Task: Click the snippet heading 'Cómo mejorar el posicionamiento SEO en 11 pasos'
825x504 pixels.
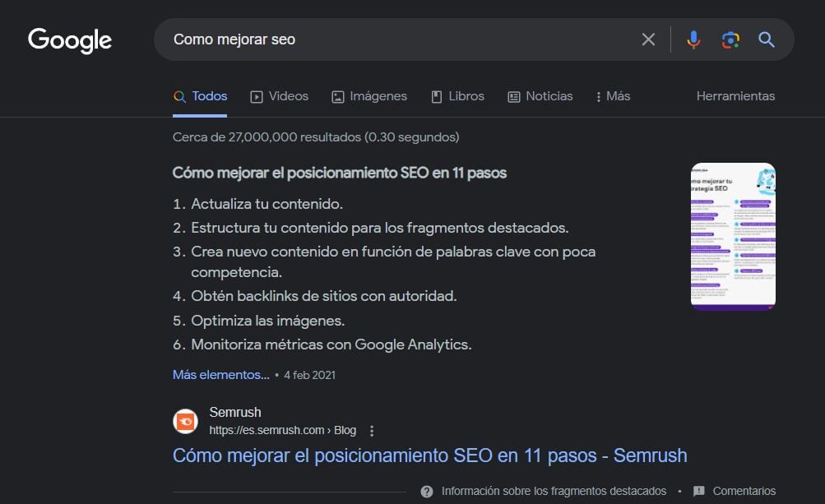Action: pos(340,173)
